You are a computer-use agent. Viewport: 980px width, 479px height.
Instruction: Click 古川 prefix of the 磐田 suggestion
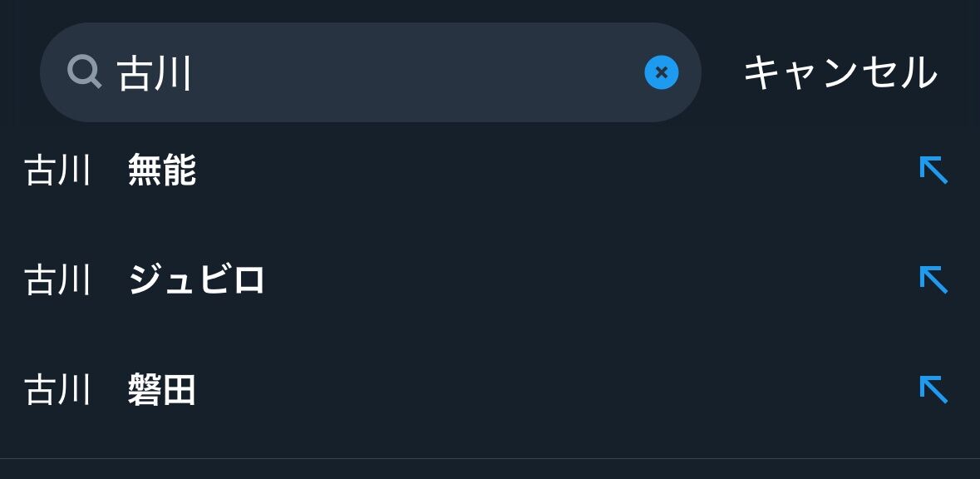(57, 390)
